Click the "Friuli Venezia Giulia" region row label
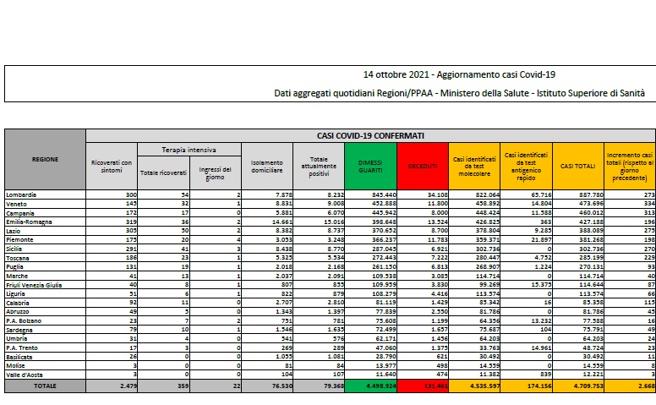The height and width of the screenshot is (405, 656). (x=34, y=285)
